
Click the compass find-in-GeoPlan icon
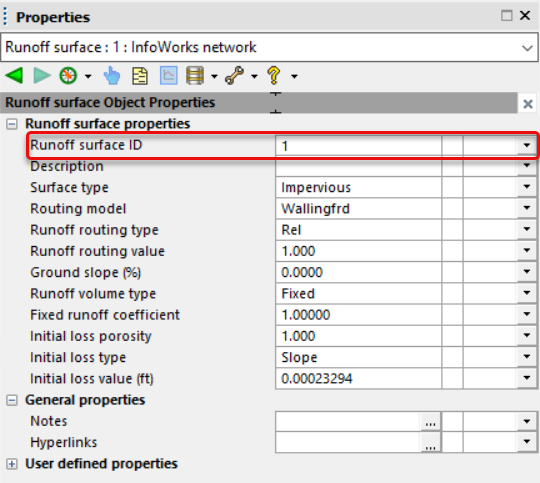tap(68, 75)
